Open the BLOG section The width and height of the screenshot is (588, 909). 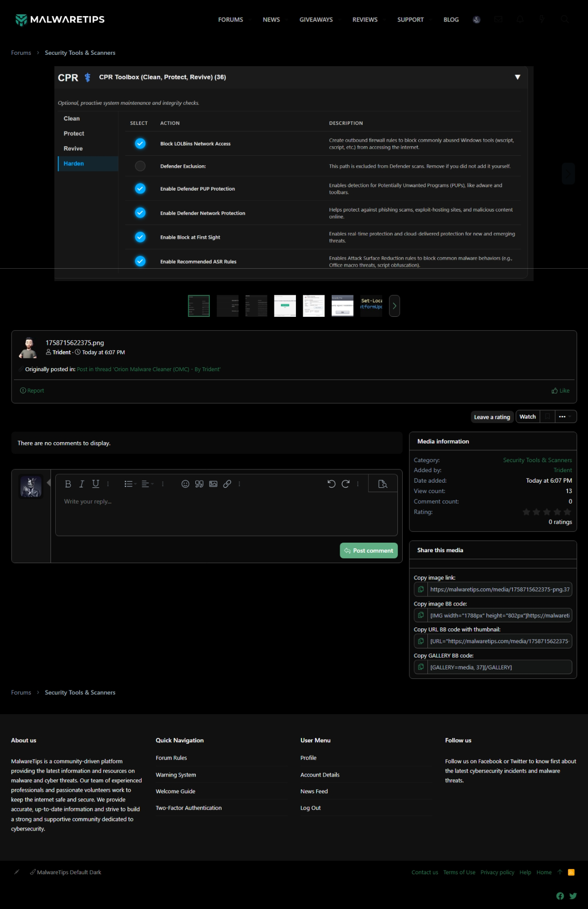[x=451, y=20]
